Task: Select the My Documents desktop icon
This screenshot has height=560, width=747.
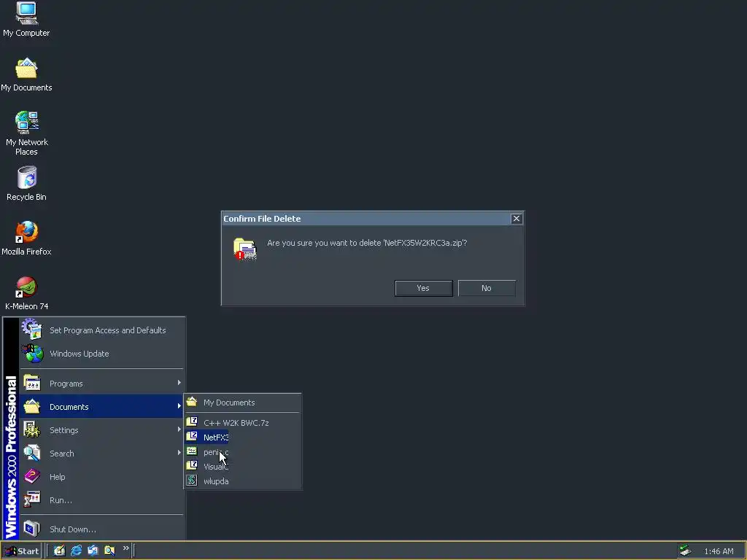Action: pyautogui.click(x=26, y=75)
